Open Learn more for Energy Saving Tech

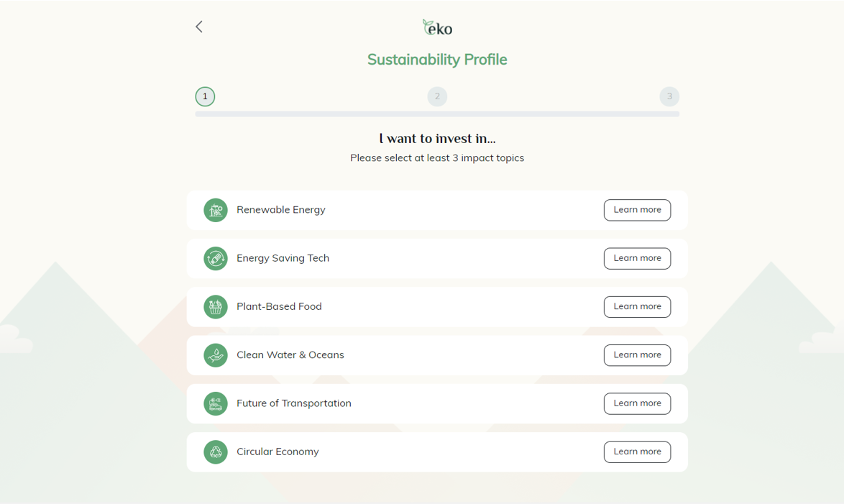[637, 258]
